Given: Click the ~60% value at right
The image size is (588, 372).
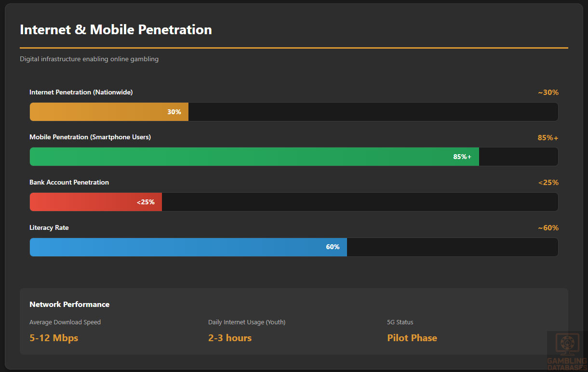Looking at the screenshot, I should [x=548, y=228].
